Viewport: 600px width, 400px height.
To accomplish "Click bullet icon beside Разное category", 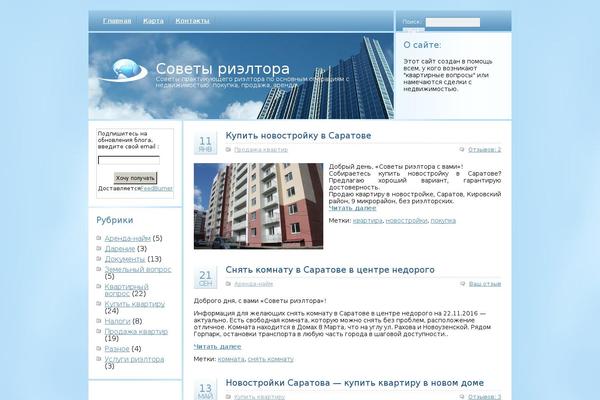I will [99, 348].
